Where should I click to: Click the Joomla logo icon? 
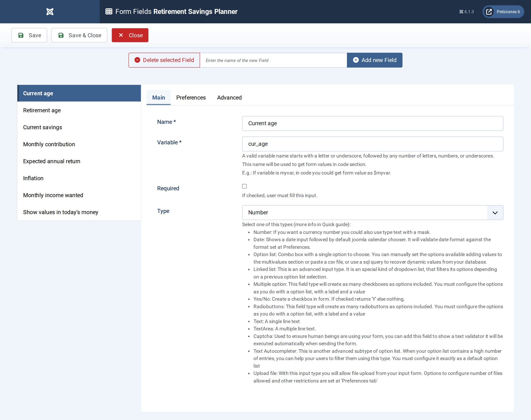coord(50,12)
